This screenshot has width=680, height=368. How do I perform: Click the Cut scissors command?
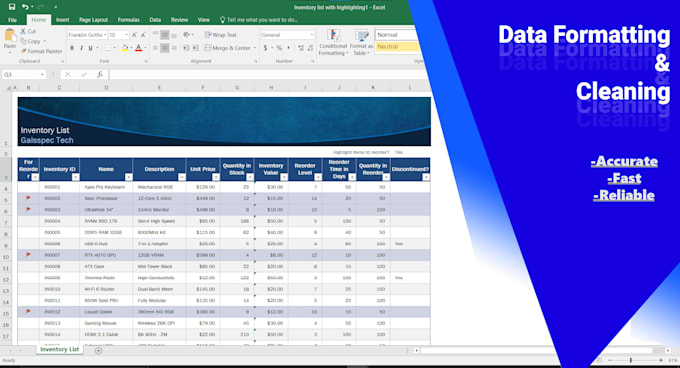[x=29, y=31]
